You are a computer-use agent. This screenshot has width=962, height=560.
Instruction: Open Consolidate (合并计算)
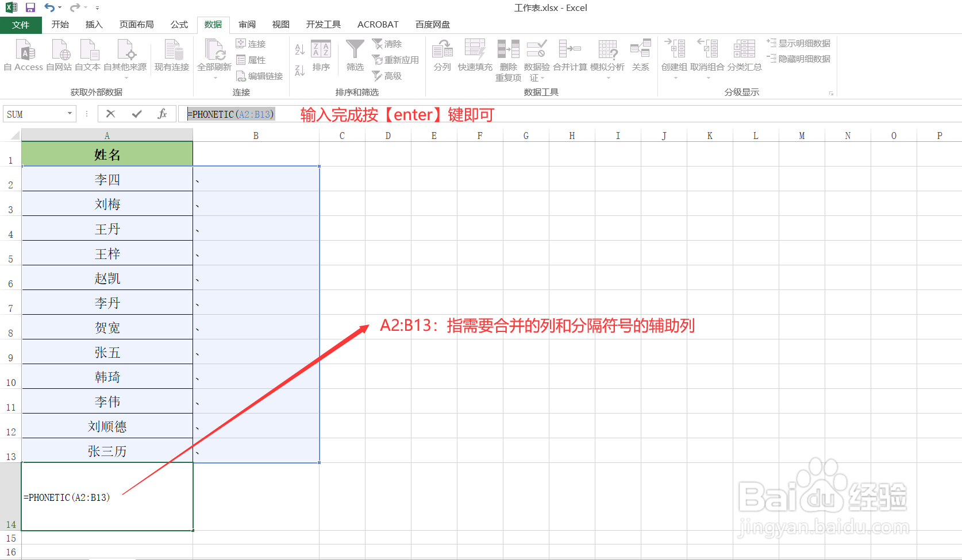[570, 55]
